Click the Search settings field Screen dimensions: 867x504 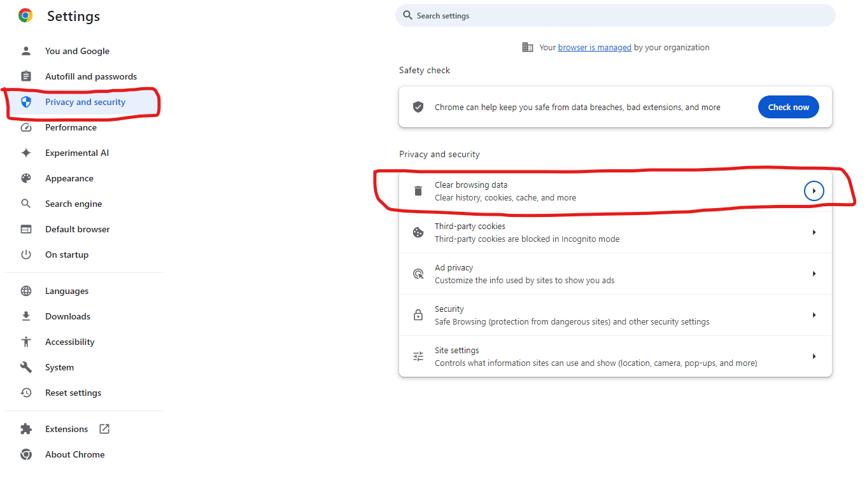tap(614, 16)
